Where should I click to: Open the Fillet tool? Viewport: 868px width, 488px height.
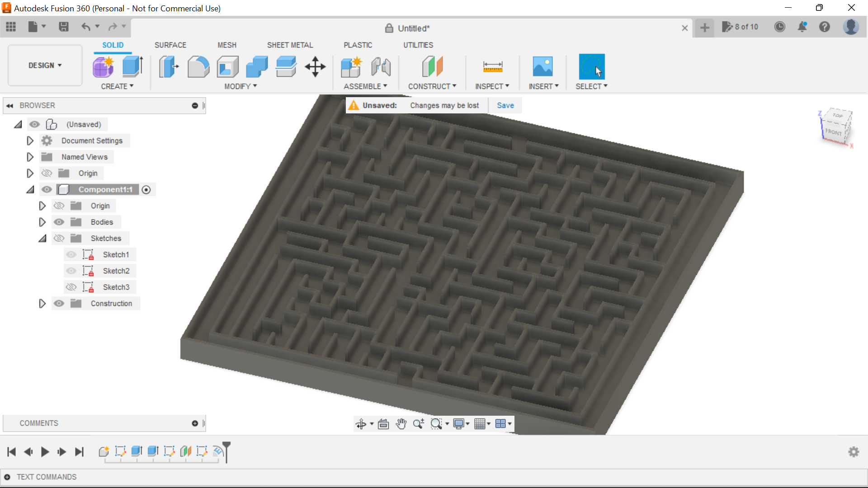tap(198, 66)
